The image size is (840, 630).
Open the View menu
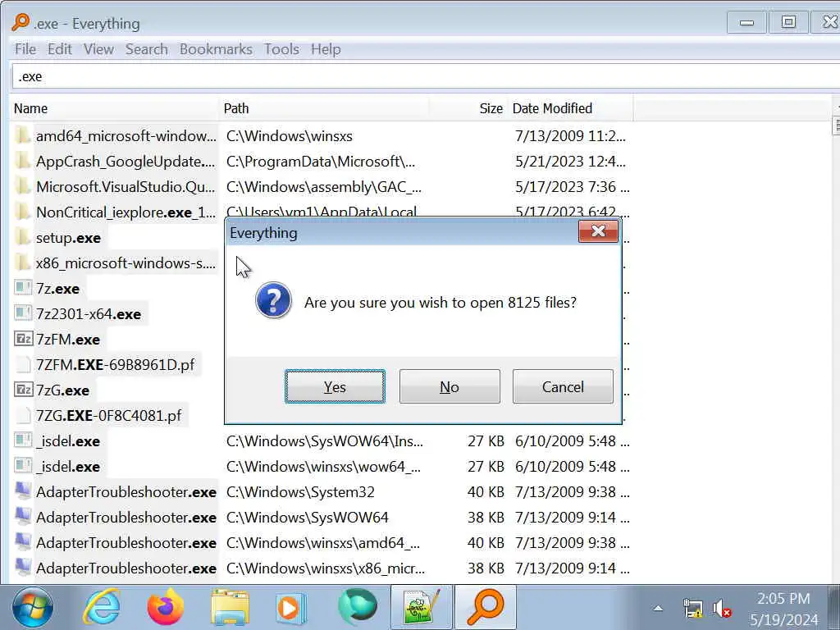tap(98, 49)
